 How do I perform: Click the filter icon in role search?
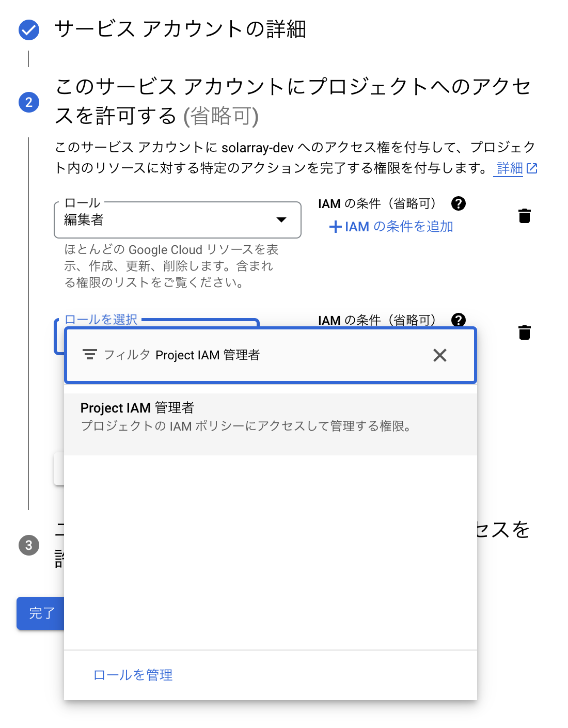pos(90,355)
